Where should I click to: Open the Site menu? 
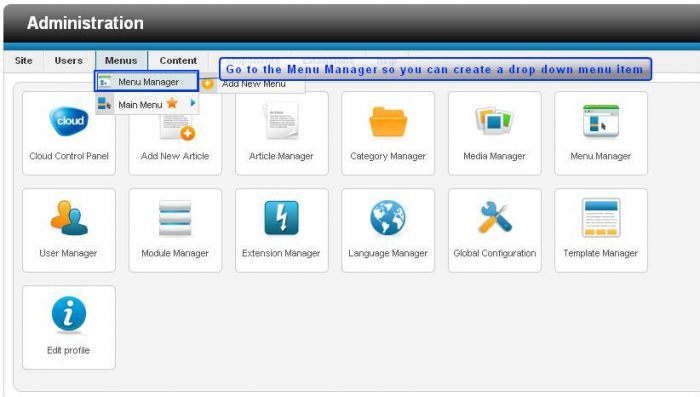pyautogui.click(x=24, y=60)
